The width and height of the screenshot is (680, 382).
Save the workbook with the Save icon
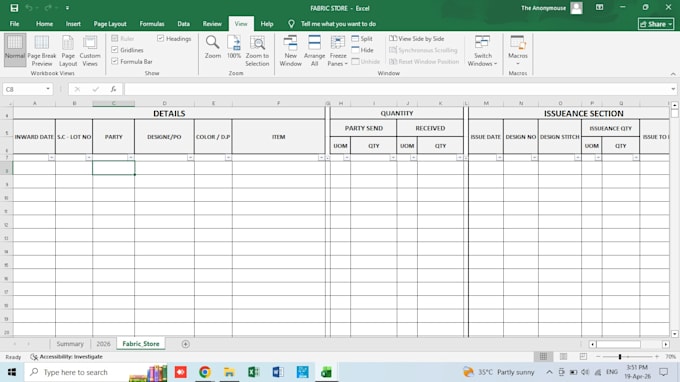point(14,8)
